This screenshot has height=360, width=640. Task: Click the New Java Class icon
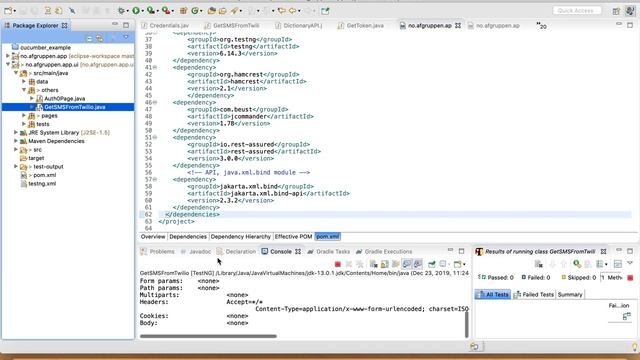[195, 11]
